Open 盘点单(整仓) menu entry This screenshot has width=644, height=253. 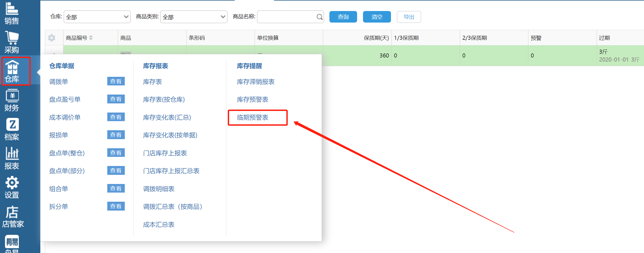pos(67,153)
